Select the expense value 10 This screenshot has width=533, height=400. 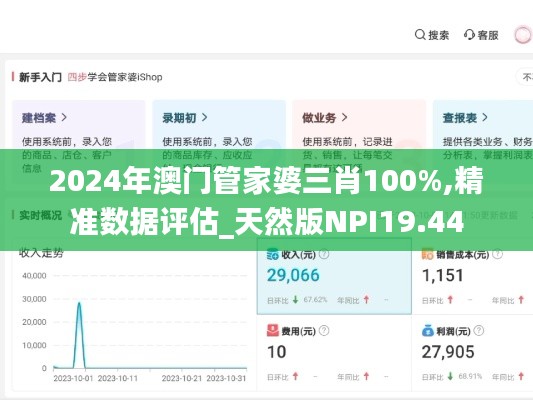[x=276, y=352]
